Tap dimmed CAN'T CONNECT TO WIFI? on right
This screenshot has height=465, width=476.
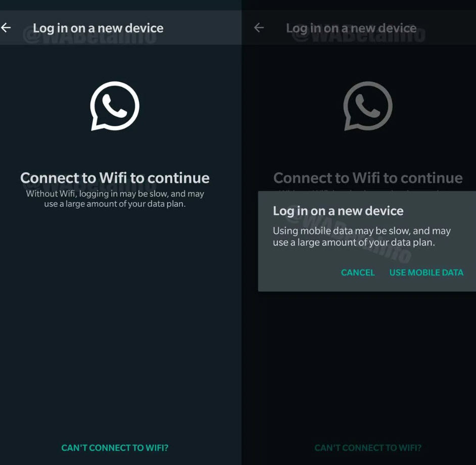click(x=368, y=448)
